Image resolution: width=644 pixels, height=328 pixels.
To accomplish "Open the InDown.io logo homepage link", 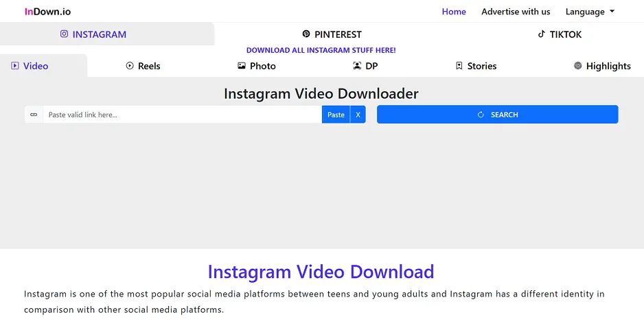I will coord(47,12).
